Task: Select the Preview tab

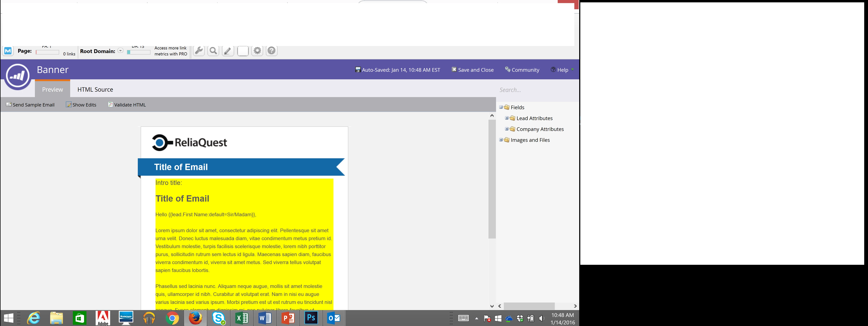Action: point(52,89)
